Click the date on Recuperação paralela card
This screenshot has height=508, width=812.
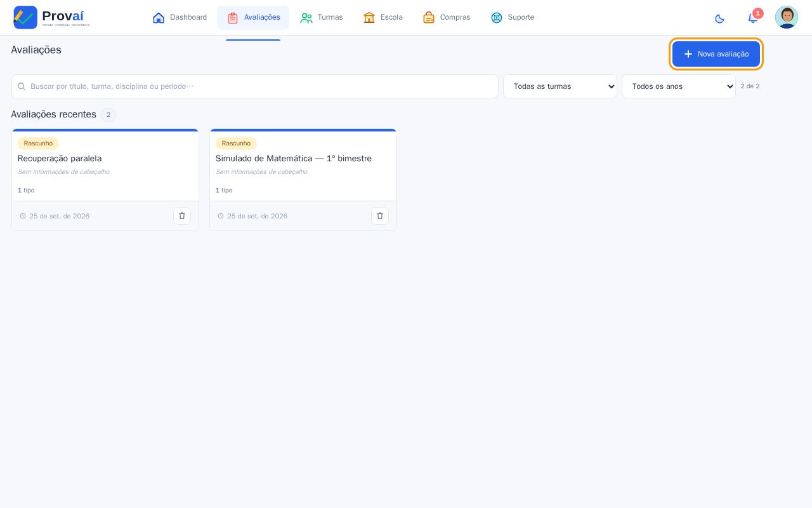click(59, 217)
